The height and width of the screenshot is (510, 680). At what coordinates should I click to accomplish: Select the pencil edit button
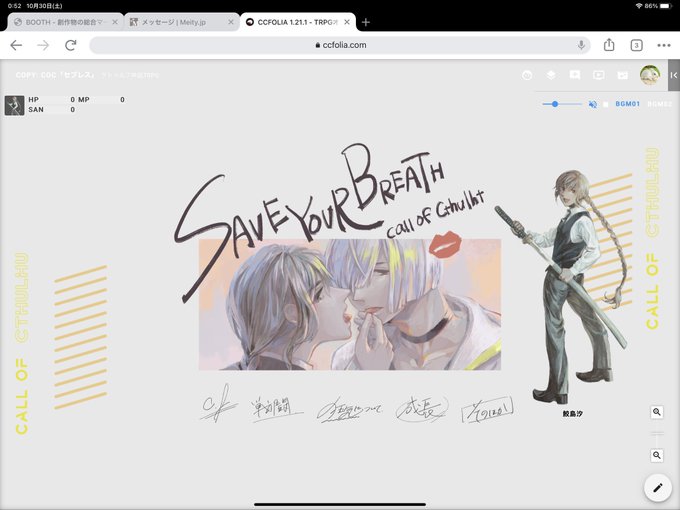click(x=657, y=487)
